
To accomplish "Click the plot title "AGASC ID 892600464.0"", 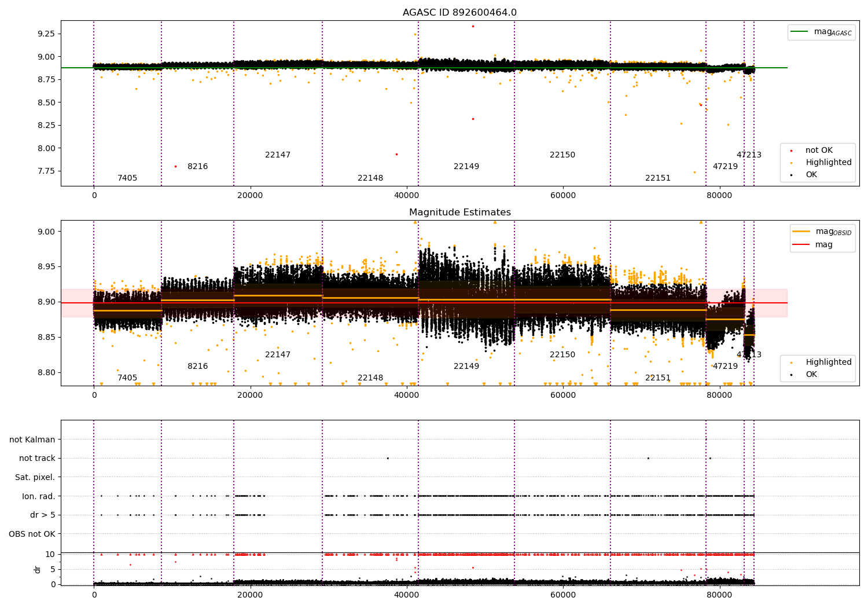I will coord(459,13).
